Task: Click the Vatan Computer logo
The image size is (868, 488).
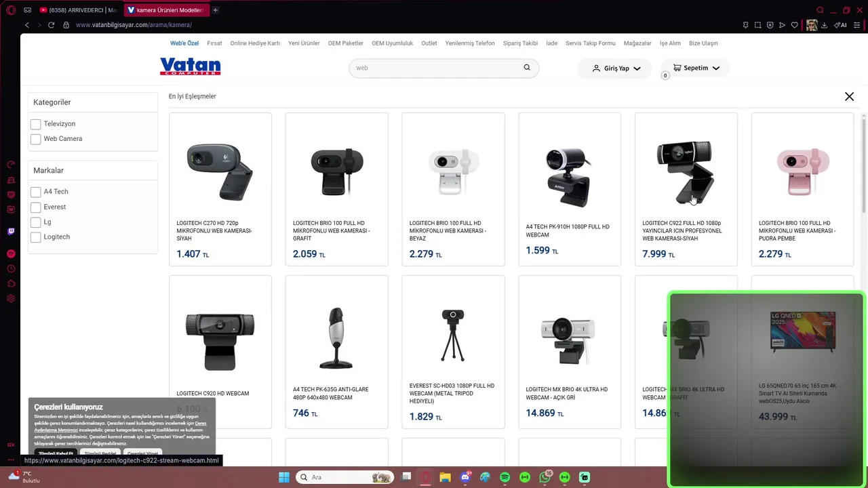Action: point(191,66)
